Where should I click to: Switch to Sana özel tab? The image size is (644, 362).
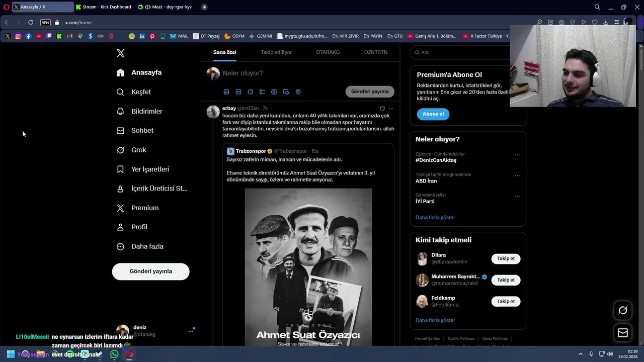point(224,52)
